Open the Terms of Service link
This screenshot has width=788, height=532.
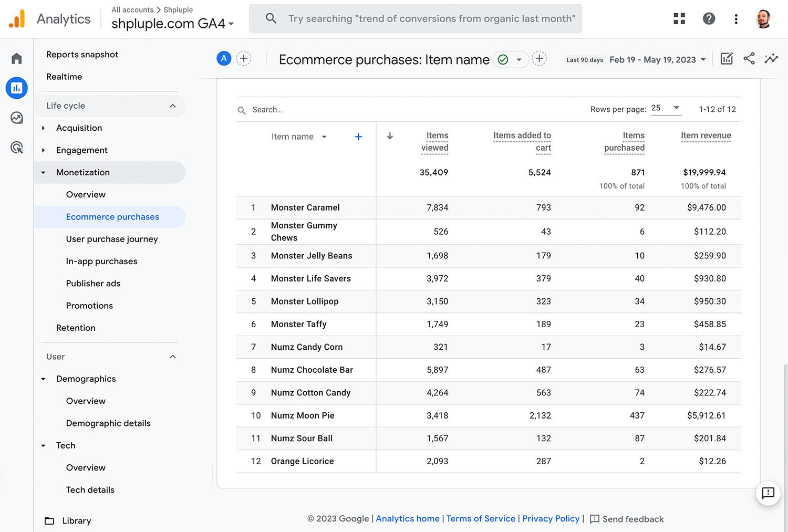tap(481, 519)
